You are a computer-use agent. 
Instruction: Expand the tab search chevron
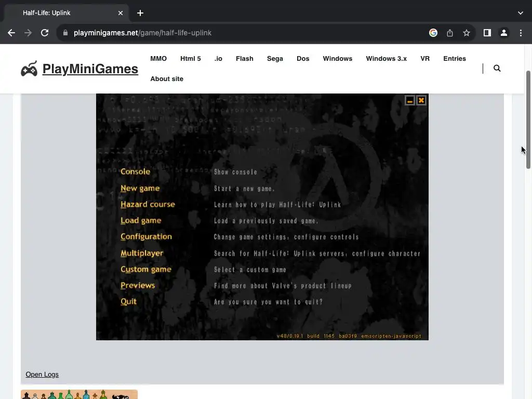(521, 13)
